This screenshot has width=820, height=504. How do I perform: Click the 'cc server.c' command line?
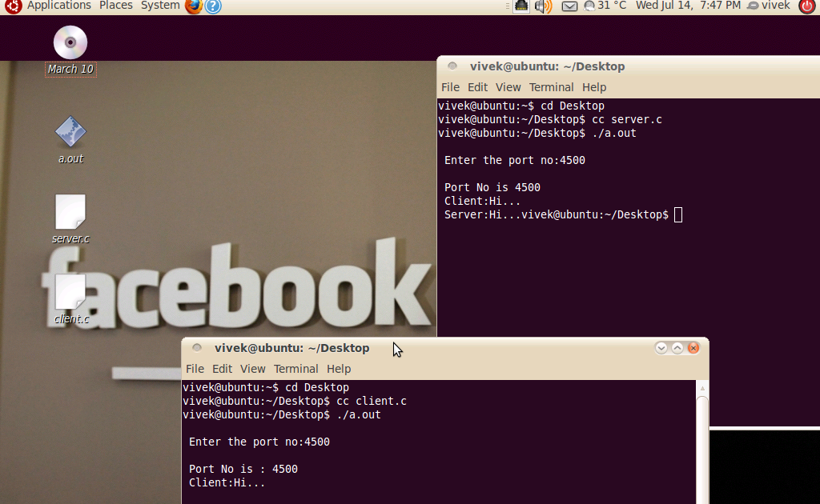point(550,120)
